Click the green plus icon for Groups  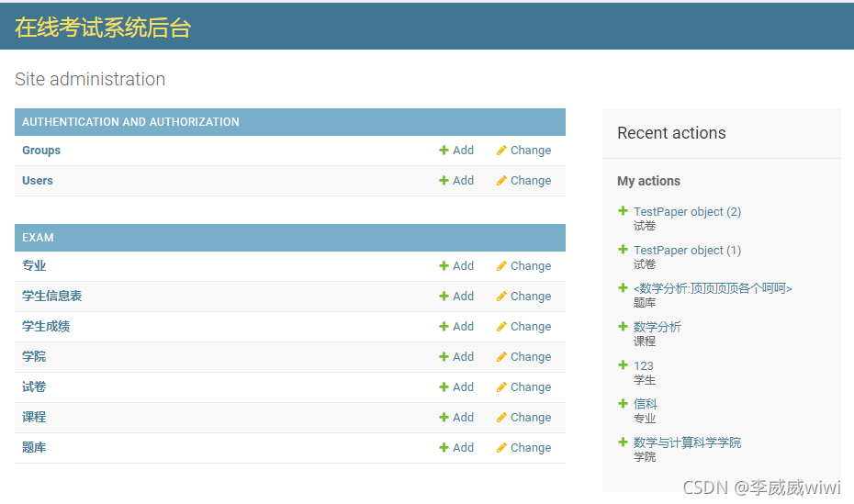(444, 151)
